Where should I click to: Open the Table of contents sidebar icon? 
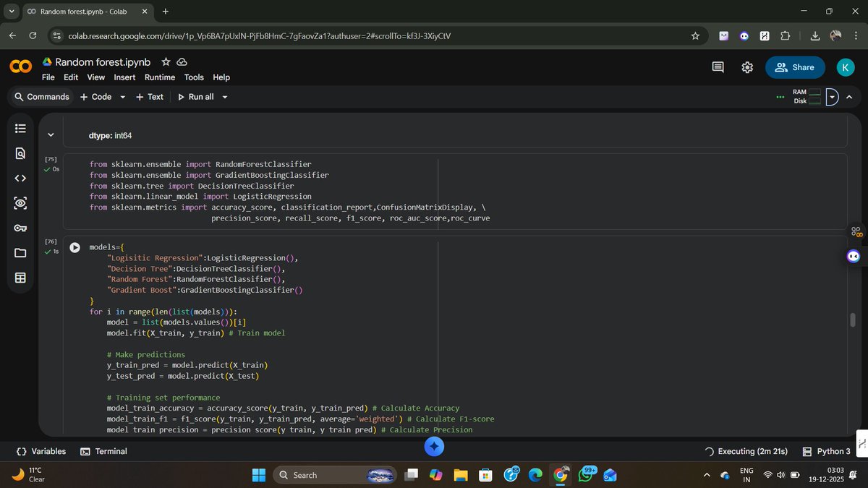point(20,128)
